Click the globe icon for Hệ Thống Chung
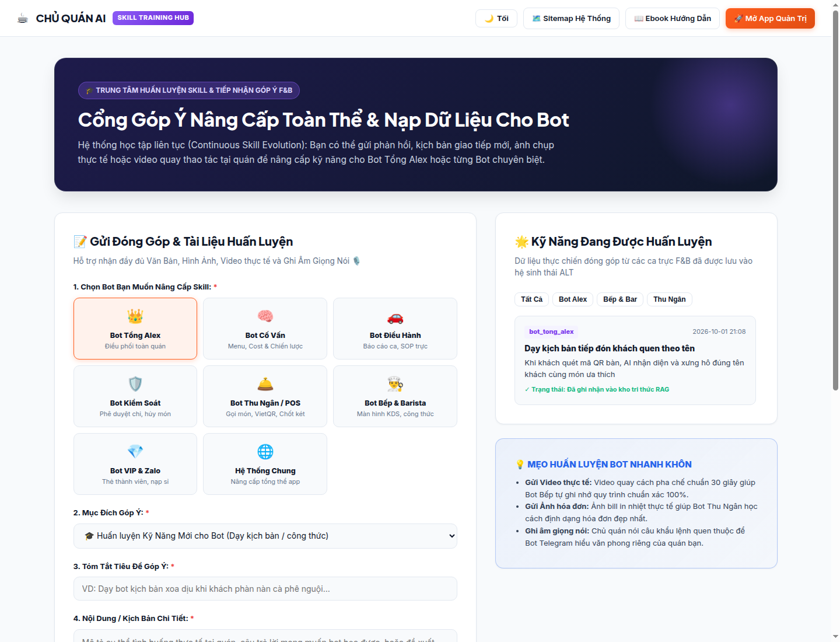The image size is (840, 642). tap(265, 452)
